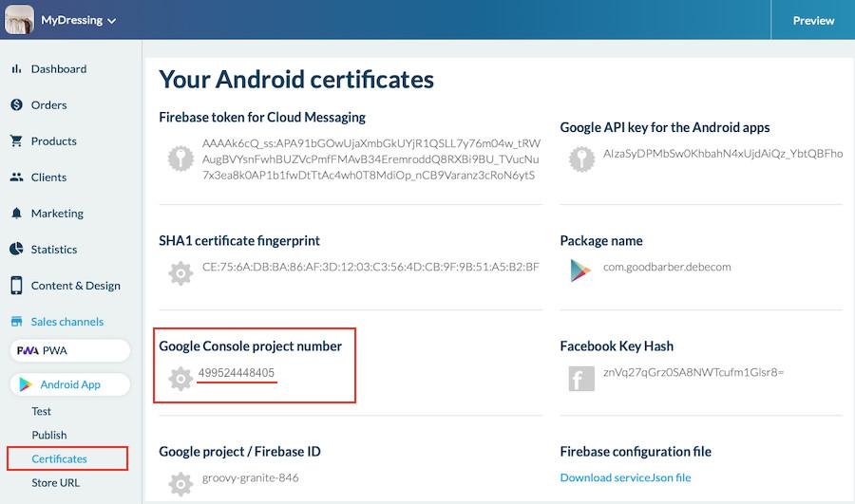Click the Marketing bell icon

point(16,214)
